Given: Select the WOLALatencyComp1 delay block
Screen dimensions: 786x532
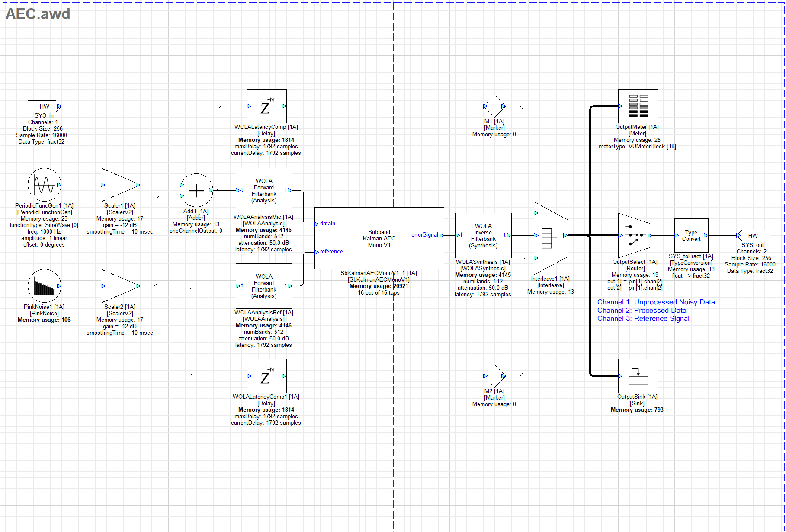Looking at the screenshot, I should pyautogui.click(x=266, y=376).
